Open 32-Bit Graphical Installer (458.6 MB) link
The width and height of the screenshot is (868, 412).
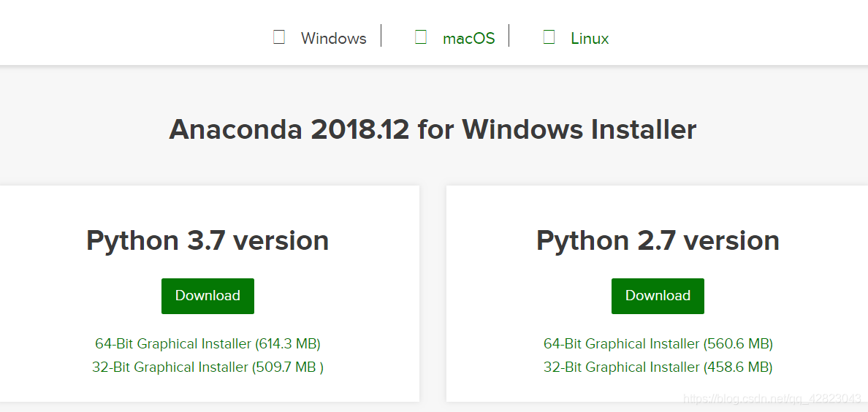coord(658,367)
